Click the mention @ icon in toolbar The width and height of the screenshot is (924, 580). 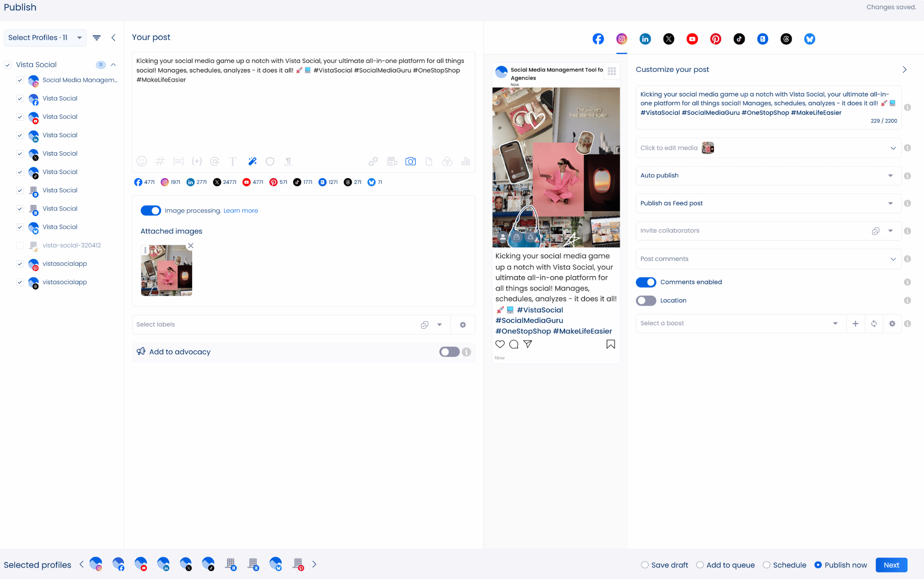tap(214, 162)
